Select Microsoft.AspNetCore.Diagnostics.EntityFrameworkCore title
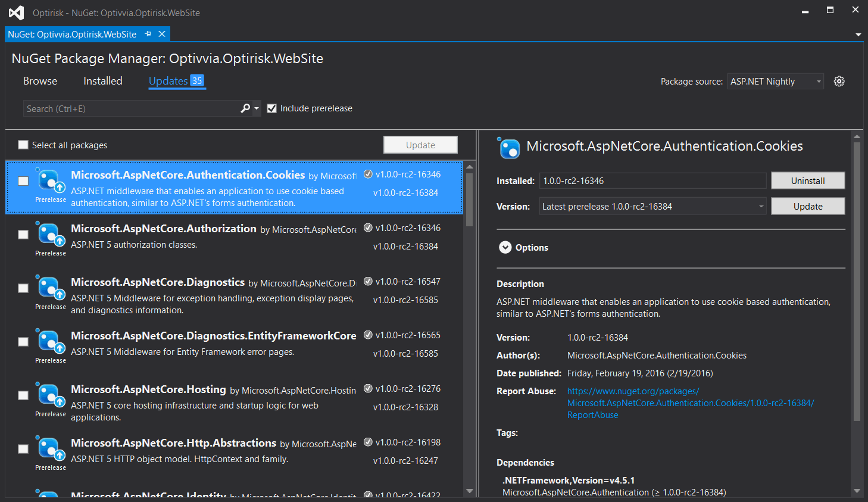868x502 pixels. click(214, 336)
